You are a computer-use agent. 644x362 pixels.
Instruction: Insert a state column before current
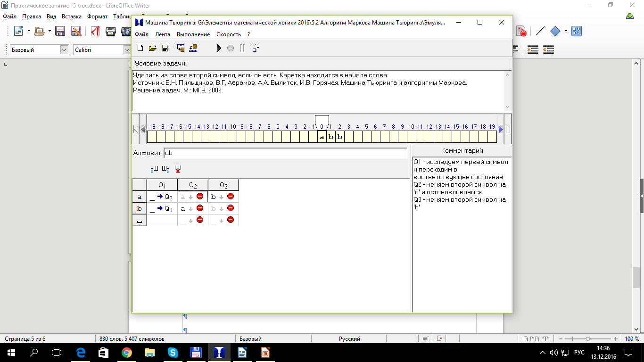[154, 169]
